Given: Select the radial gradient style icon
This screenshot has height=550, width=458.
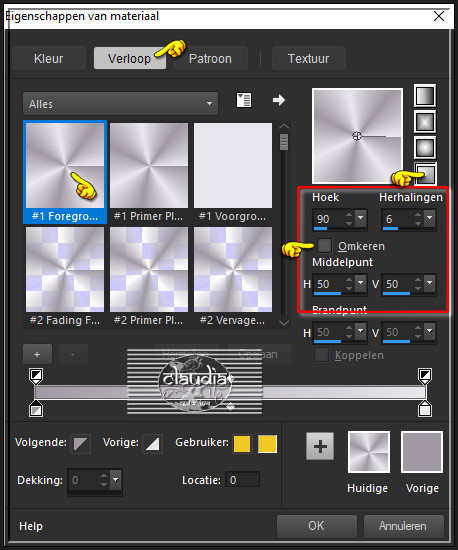Looking at the screenshot, I should click(426, 174).
